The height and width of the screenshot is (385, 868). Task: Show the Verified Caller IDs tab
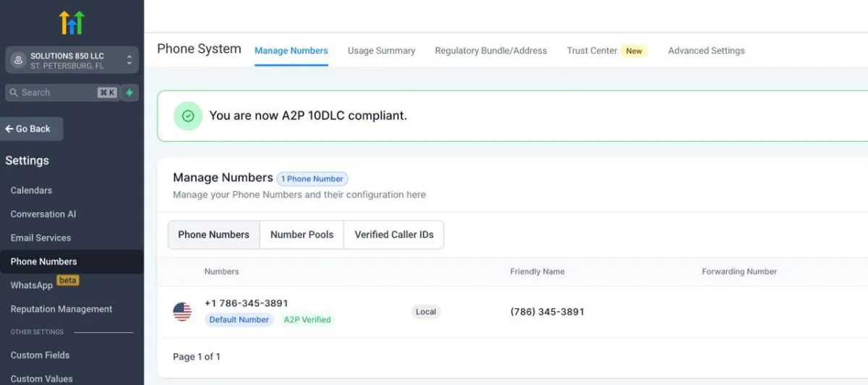click(393, 234)
